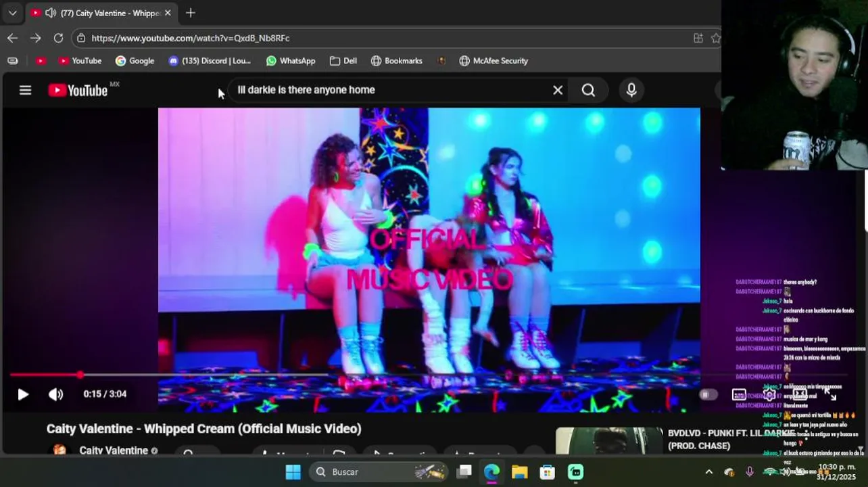This screenshot has height=487, width=868.
Task: Clear the YouTube search box text
Action: click(x=558, y=90)
